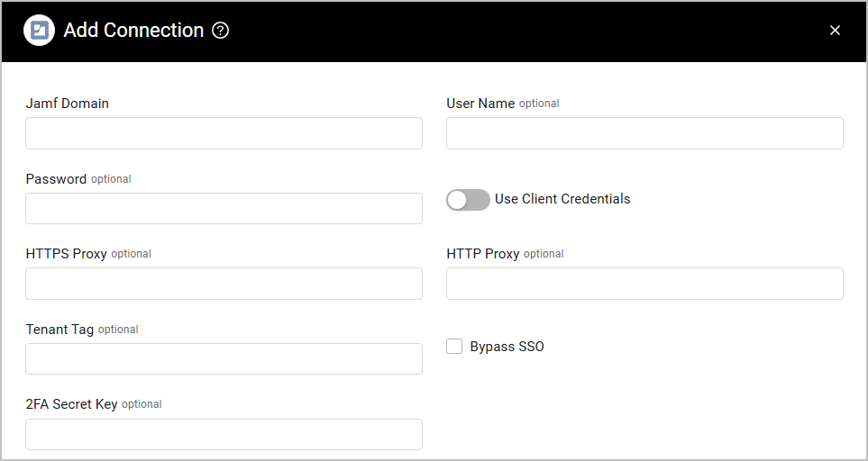Close the Add Connection dialog

(835, 31)
